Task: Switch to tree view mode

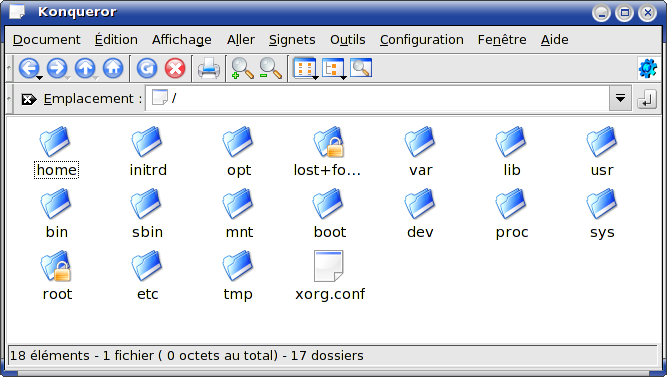Action: click(x=332, y=68)
